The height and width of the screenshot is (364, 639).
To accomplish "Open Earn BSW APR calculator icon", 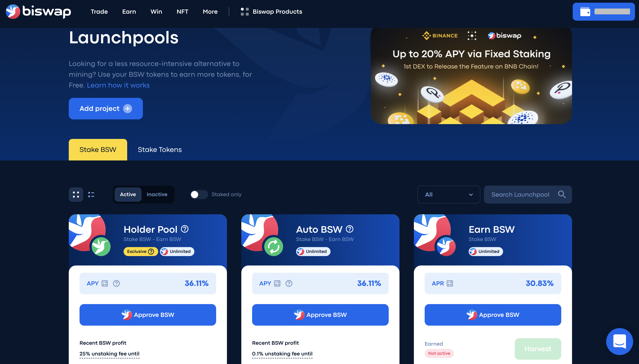I will (450, 283).
